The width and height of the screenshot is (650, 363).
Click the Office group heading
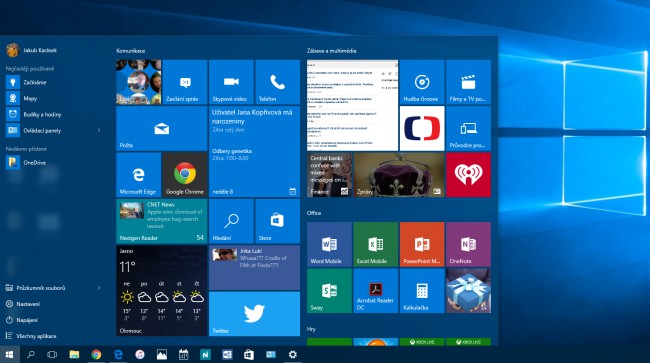pyautogui.click(x=314, y=213)
